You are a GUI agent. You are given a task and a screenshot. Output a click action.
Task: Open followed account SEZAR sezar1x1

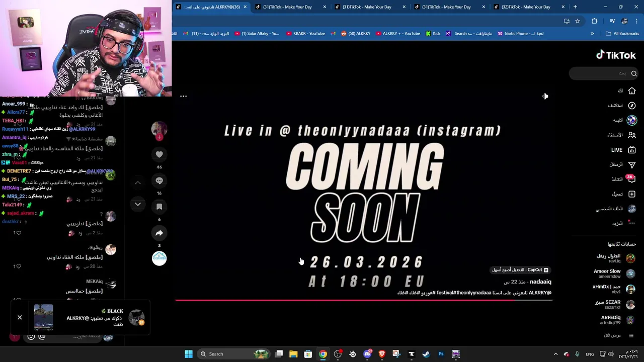pyautogui.click(x=615, y=305)
